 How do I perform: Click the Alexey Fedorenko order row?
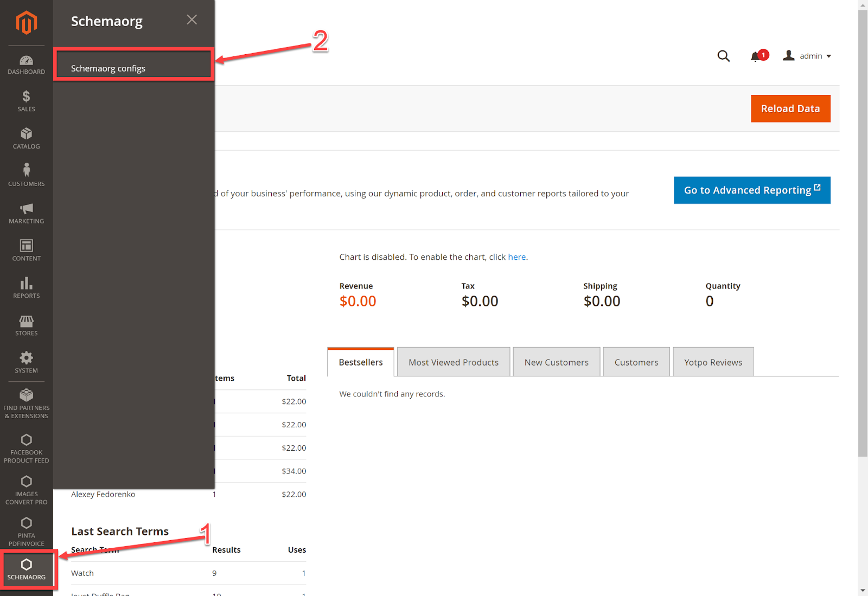coord(188,494)
